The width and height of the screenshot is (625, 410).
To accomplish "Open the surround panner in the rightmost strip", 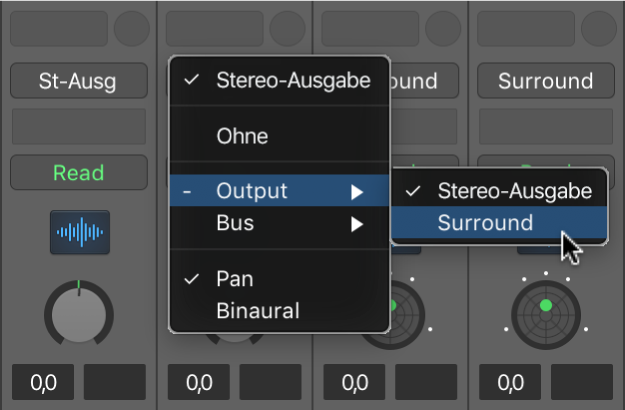I will tap(546, 315).
